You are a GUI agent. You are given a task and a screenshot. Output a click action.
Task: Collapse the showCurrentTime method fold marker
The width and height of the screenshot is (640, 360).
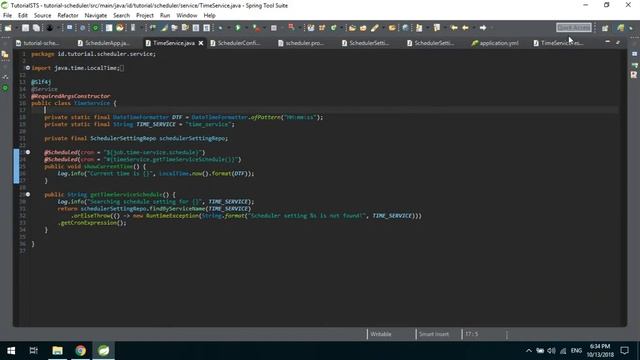[28, 152]
